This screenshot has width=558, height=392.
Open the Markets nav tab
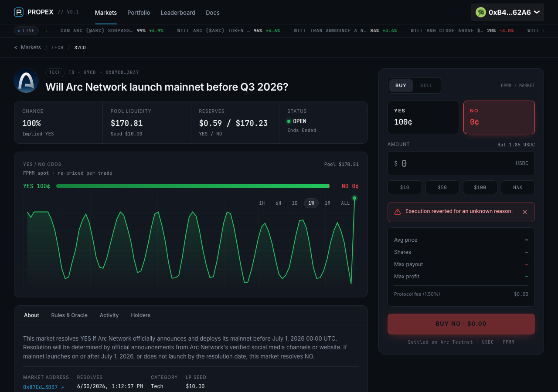(x=106, y=13)
